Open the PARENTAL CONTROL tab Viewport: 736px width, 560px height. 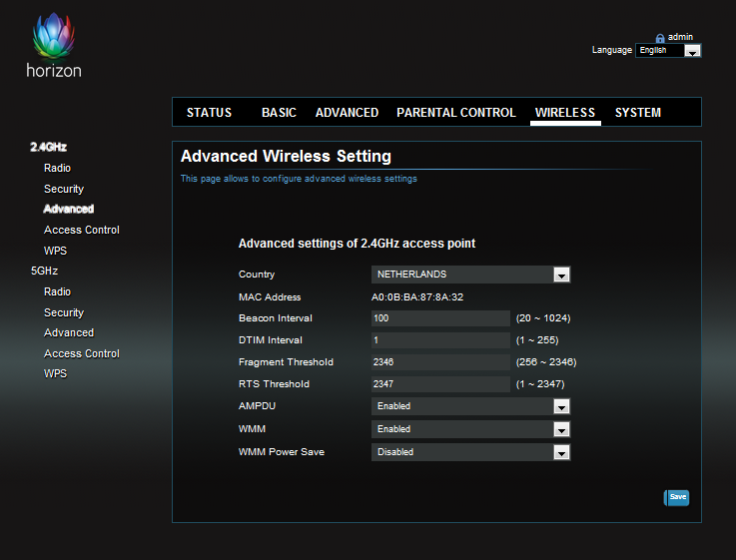click(x=456, y=113)
